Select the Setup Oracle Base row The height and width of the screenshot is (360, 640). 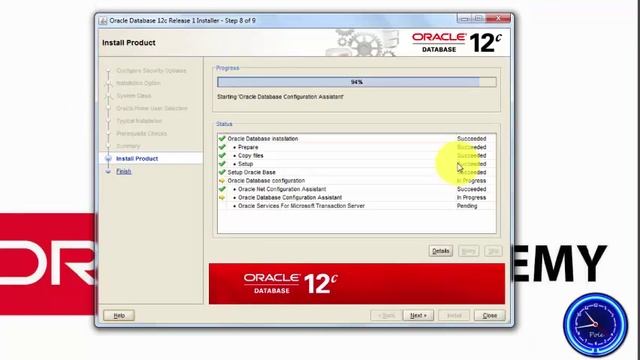[357, 172]
